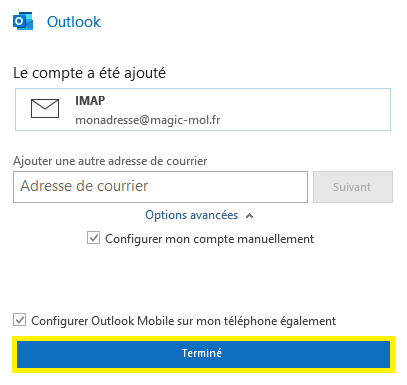The height and width of the screenshot is (385, 407).
Task: Click the monadresse@magic-mol.fr address
Action: (148, 120)
